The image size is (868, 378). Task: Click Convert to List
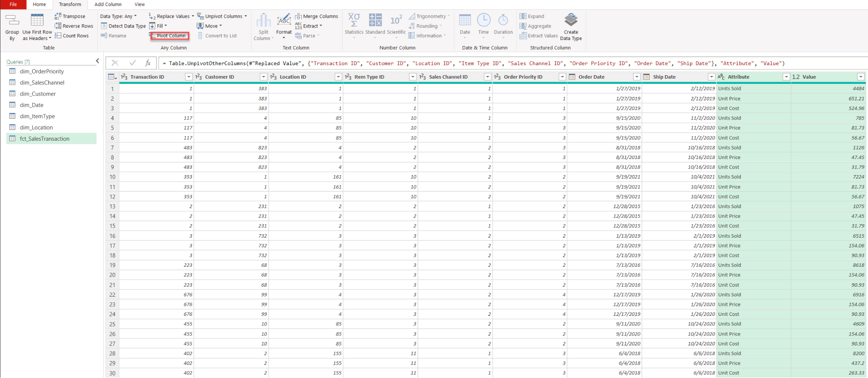(217, 36)
